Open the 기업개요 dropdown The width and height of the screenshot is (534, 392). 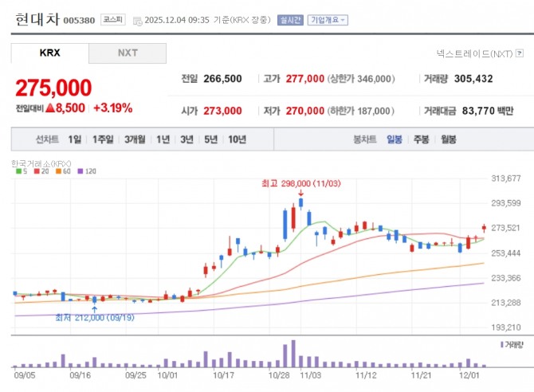coord(328,21)
